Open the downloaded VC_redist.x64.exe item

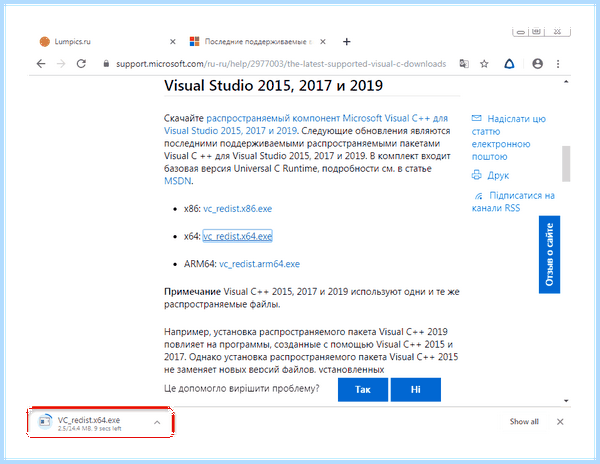[100, 423]
